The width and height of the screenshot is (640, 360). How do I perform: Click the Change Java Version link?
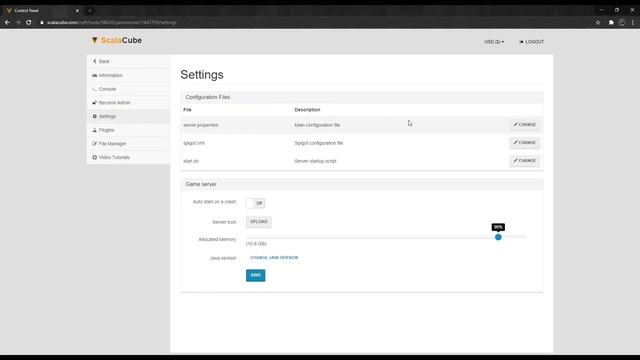(x=274, y=258)
